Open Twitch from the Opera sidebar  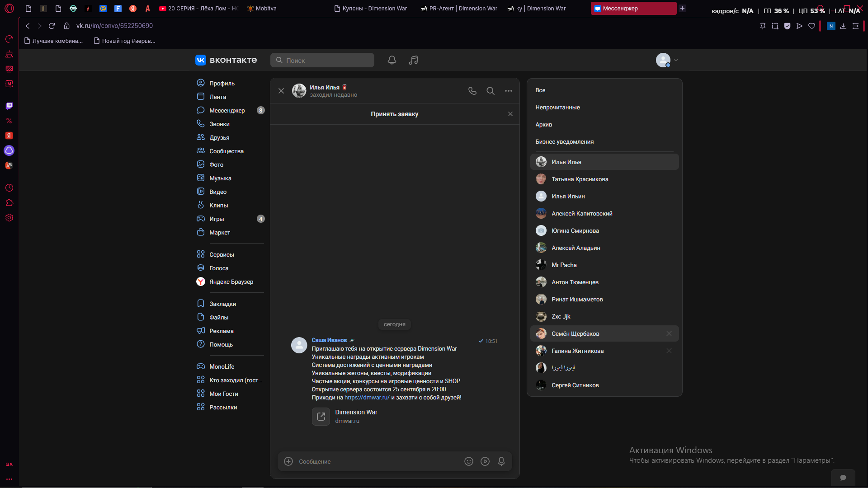pyautogui.click(x=9, y=106)
